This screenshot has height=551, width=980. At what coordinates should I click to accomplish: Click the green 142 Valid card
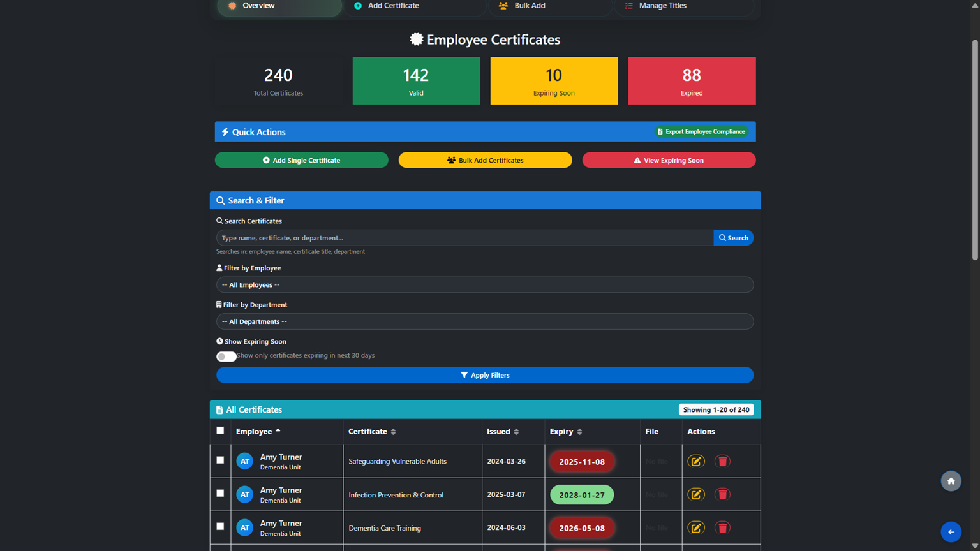point(416,81)
